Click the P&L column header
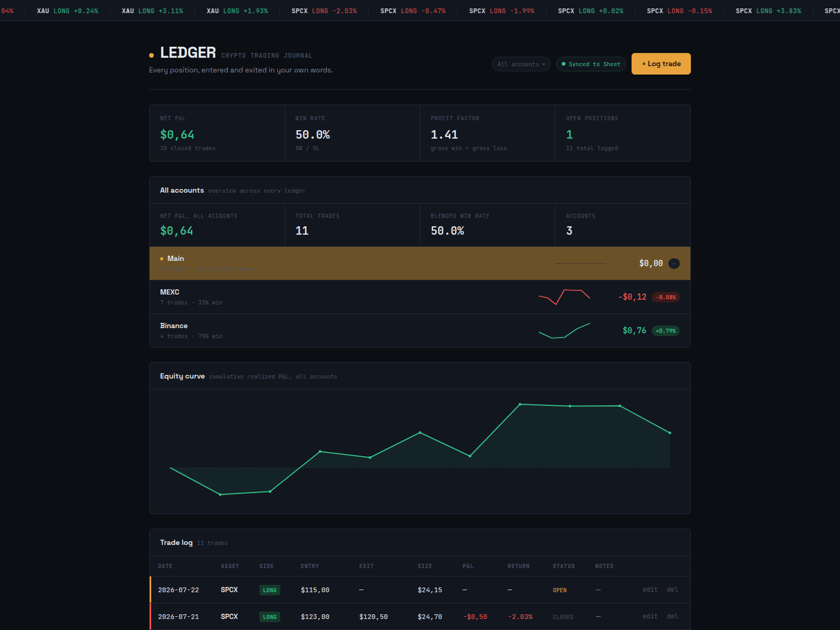 (x=468, y=566)
